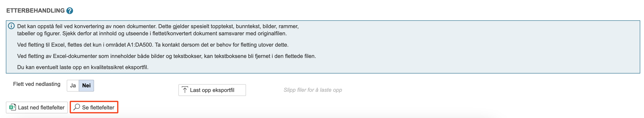Click the 'Slipp filer for å laste opp' drop zone
This screenshot has height=118, width=644.
313,90
